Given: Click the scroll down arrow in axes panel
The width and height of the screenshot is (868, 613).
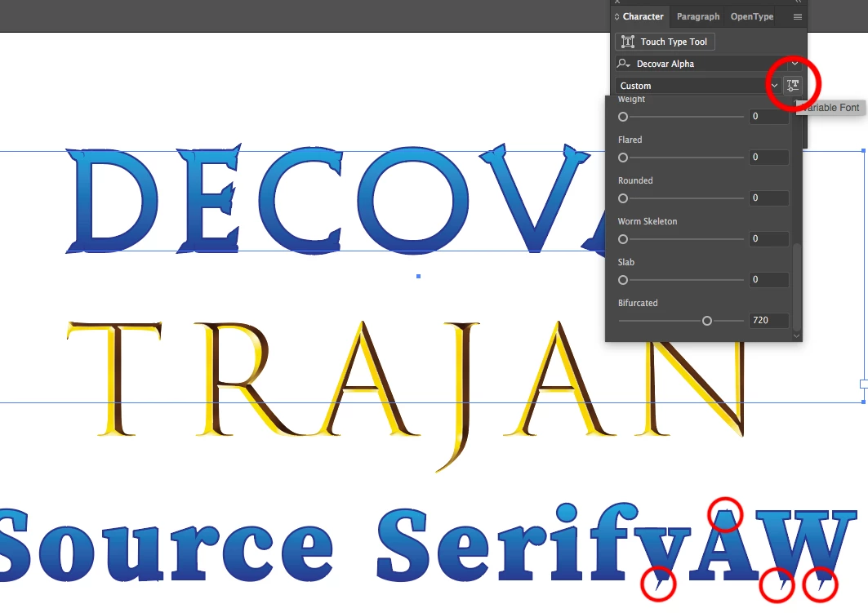Looking at the screenshot, I should pos(797,335).
